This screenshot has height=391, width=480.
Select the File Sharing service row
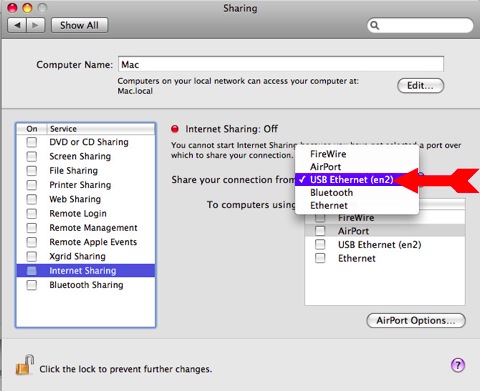click(86, 171)
